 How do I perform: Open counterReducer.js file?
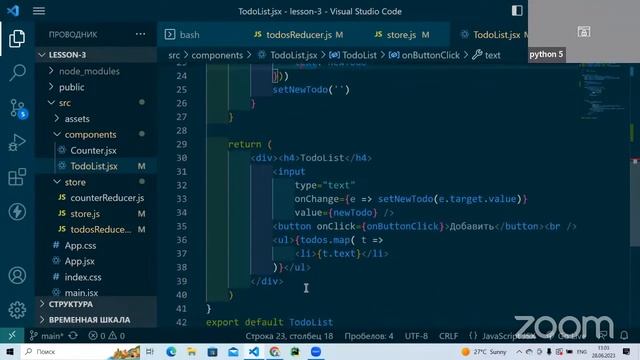(x=107, y=198)
